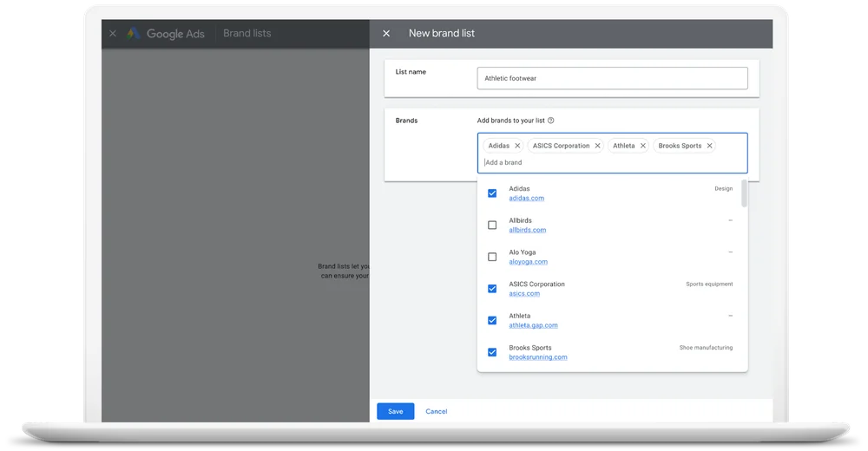Check the Allbirds checkbox
This screenshot has height=451, width=868.
[492, 225]
